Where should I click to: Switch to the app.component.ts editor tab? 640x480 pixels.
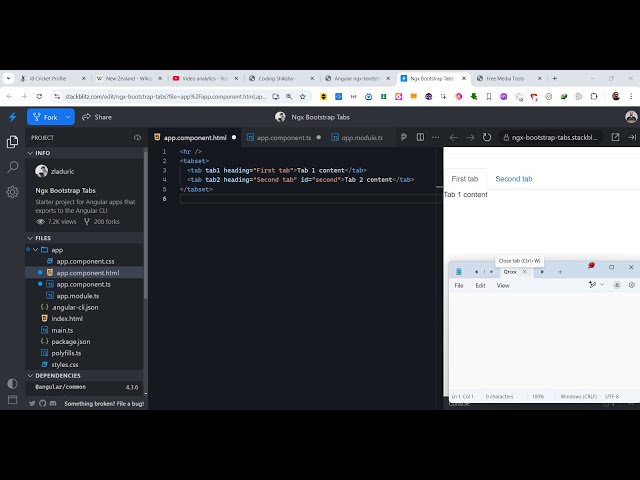tap(283, 137)
